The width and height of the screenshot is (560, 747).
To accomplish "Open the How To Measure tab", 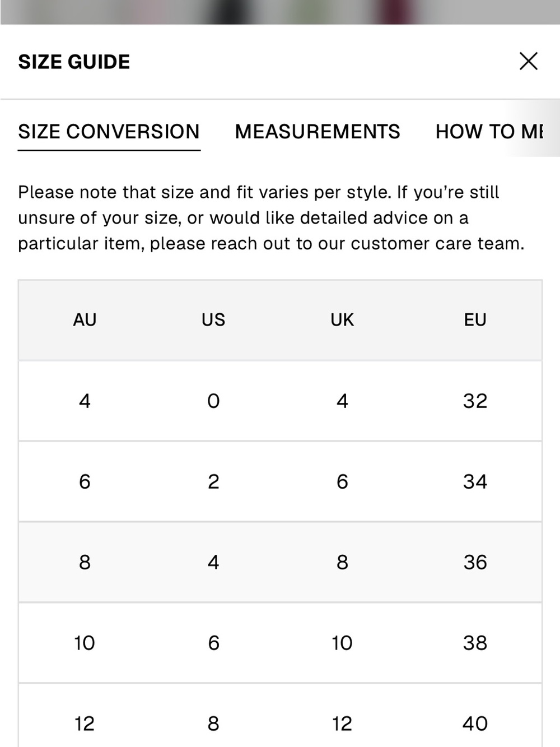I will (x=489, y=132).
